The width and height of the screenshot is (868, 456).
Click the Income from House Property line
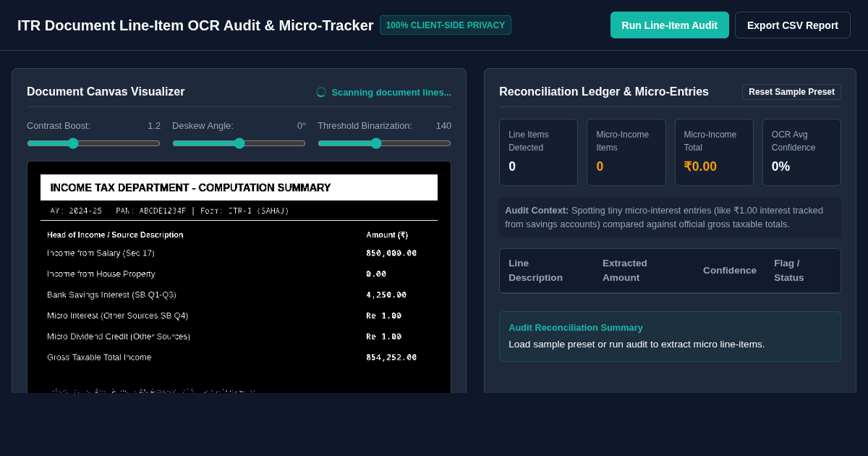tap(101, 274)
